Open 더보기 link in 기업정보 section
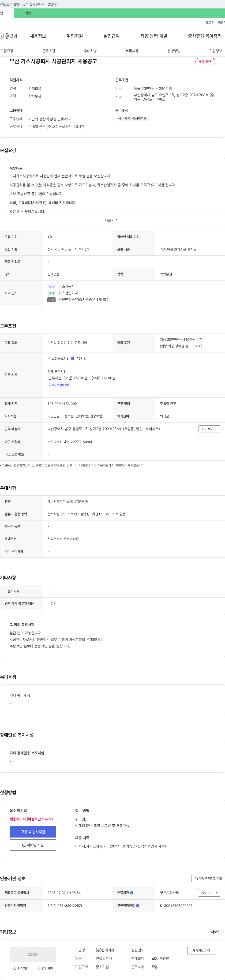Screen dimensions: 225x980 pyautogui.click(x=217, y=932)
